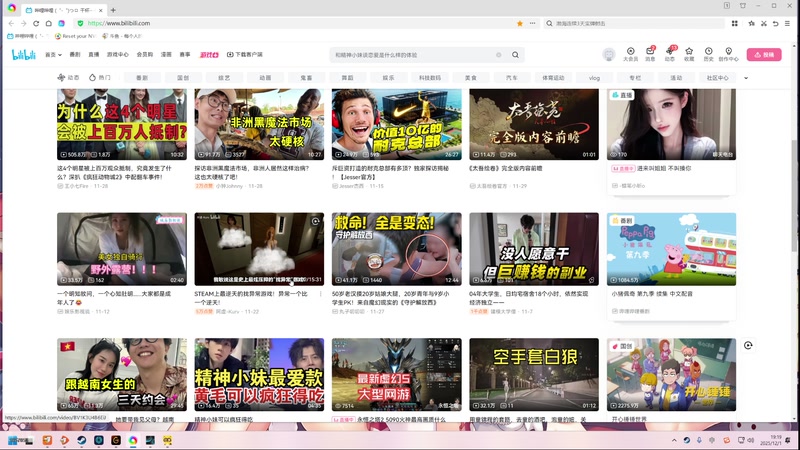Screen dimensions: 800x450
Task: Open the 番剧 header link
Action: 75,55
